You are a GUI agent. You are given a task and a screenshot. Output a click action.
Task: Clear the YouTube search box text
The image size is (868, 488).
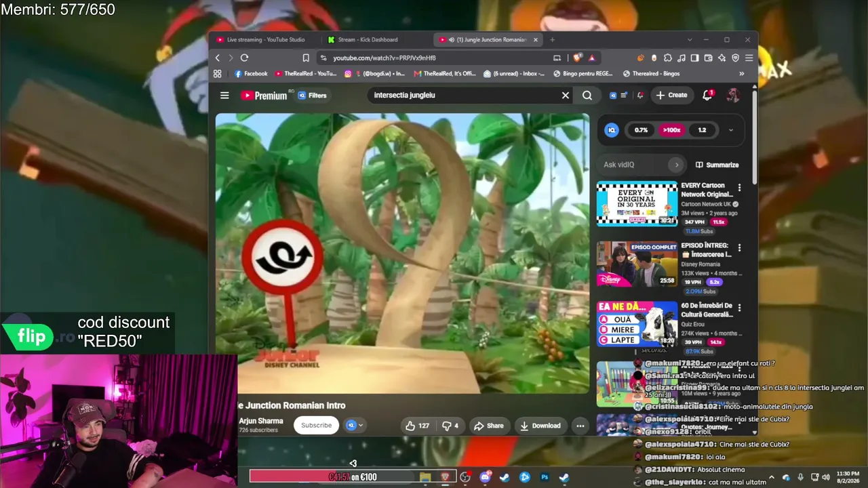click(565, 96)
